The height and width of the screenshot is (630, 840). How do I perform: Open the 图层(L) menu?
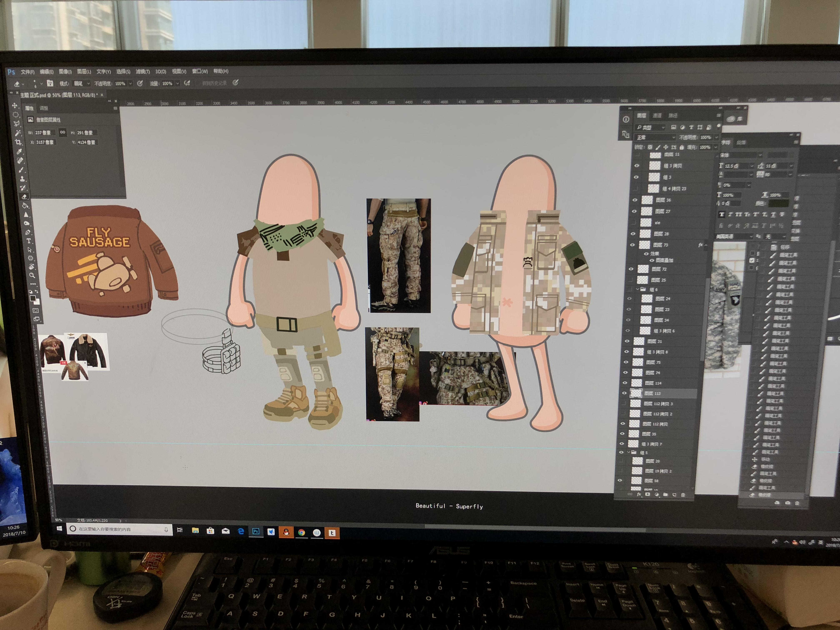pyautogui.click(x=84, y=72)
